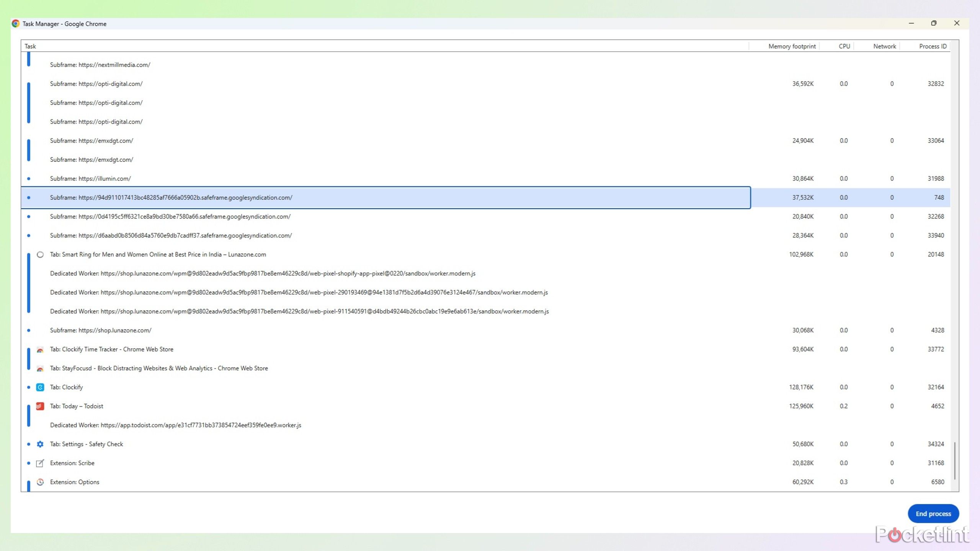This screenshot has width=980, height=551.
Task: Click the Lunazone tab loading circle icon
Action: pos(40,254)
